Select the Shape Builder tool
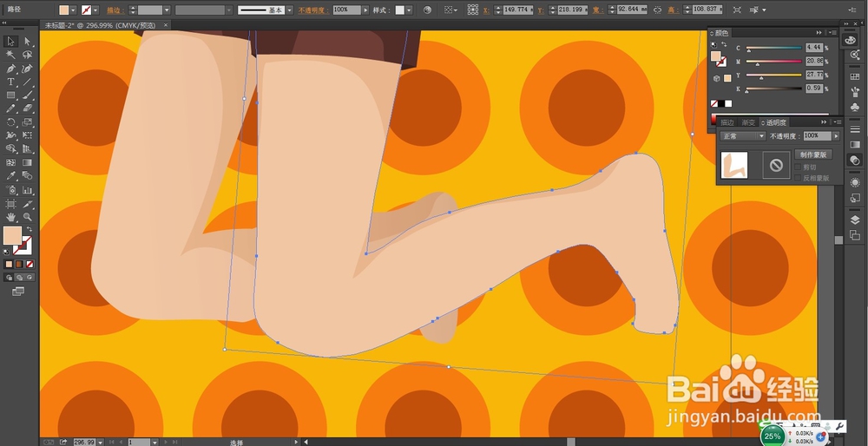This screenshot has width=868, height=446. coord(10,149)
